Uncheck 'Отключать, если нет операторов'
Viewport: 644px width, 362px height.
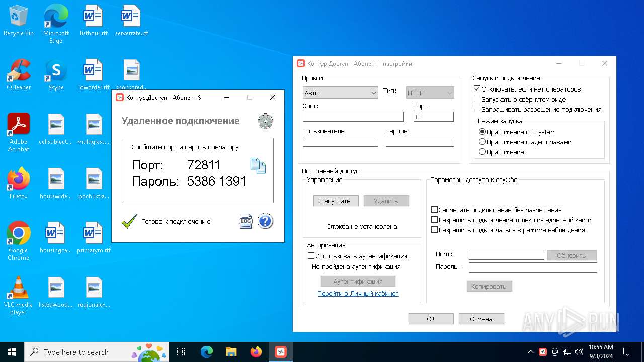click(477, 89)
